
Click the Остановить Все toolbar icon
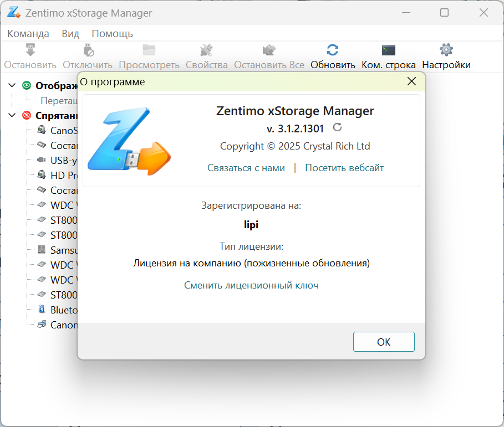click(269, 50)
